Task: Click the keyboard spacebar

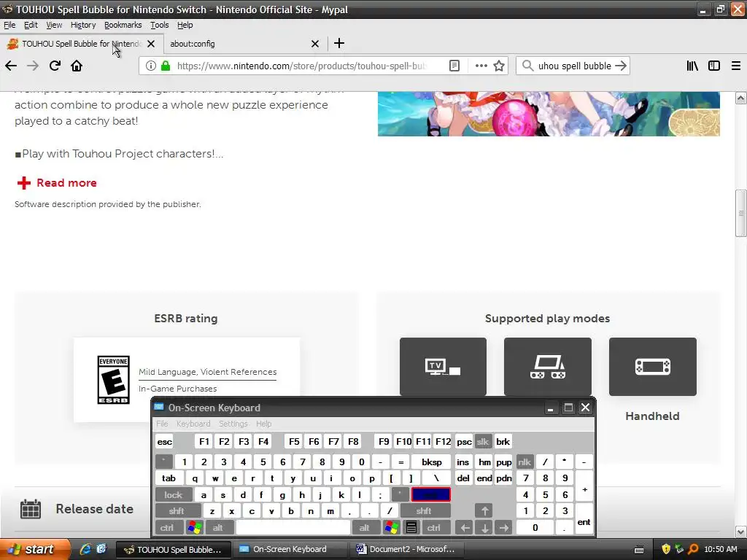Action: pyautogui.click(x=293, y=528)
